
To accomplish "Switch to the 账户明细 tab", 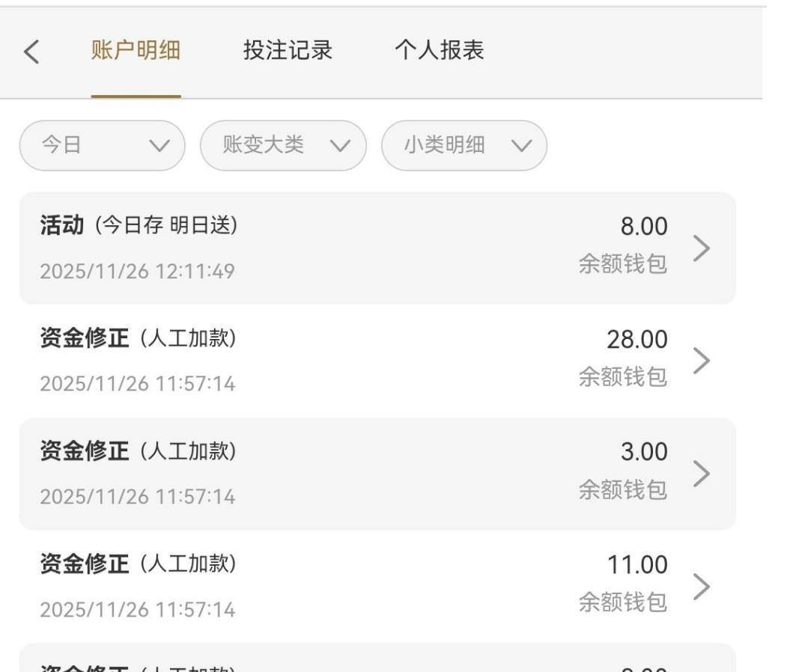I will [x=136, y=51].
